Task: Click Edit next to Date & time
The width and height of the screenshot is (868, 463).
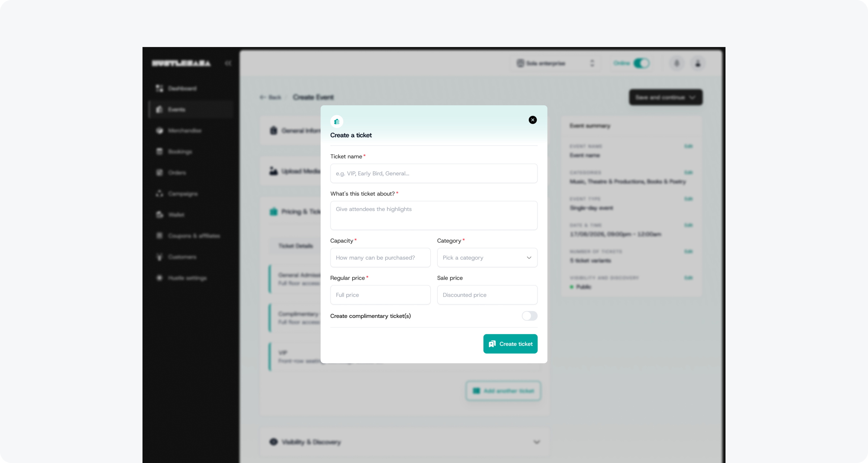Action: pyautogui.click(x=688, y=225)
